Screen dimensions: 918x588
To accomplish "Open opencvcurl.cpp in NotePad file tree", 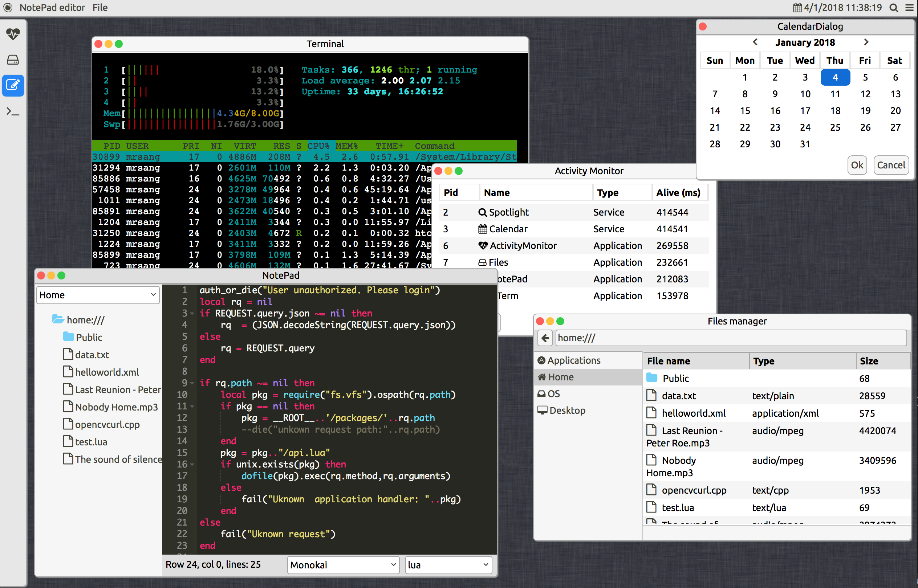I will click(101, 424).
